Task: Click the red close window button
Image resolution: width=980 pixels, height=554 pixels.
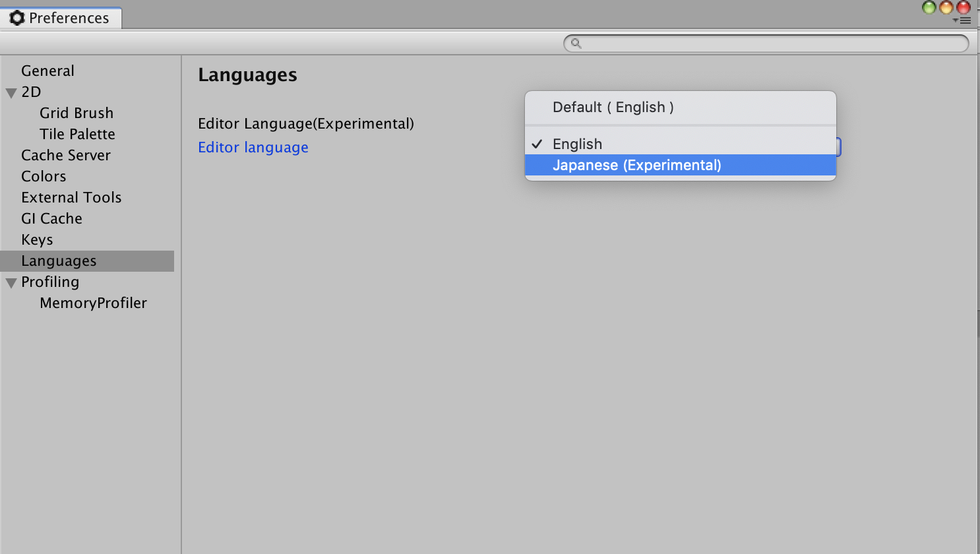Action: point(964,7)
